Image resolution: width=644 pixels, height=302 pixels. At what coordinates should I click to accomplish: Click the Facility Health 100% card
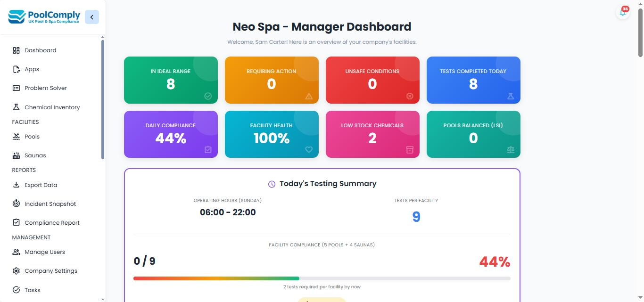click(272, 134)
